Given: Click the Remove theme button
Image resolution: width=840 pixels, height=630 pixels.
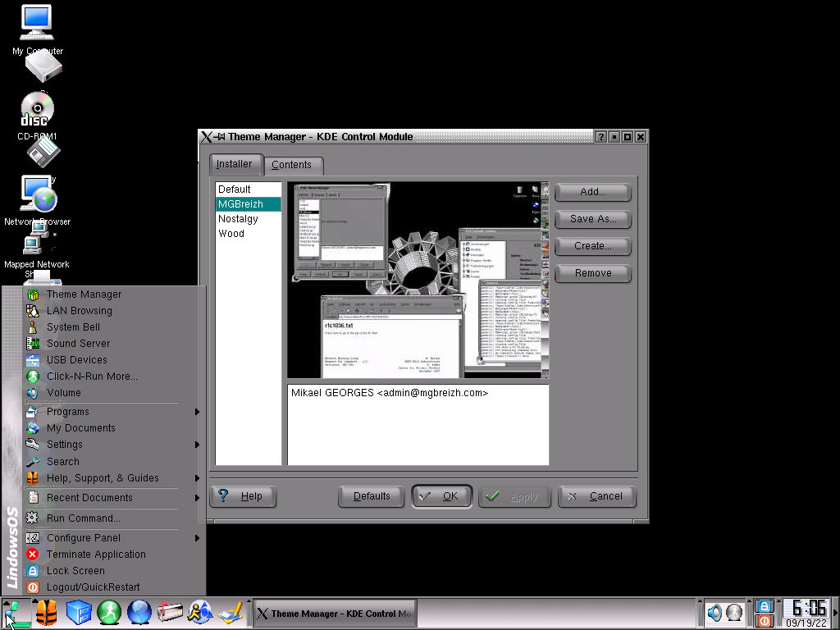Looking at the screenshot, I should 592,273.
